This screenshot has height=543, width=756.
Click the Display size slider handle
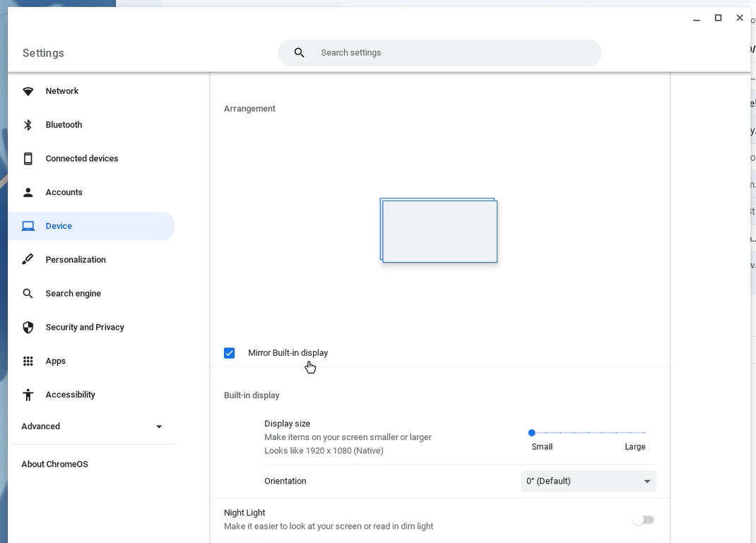pyautogui.click(x=532, y=433)
